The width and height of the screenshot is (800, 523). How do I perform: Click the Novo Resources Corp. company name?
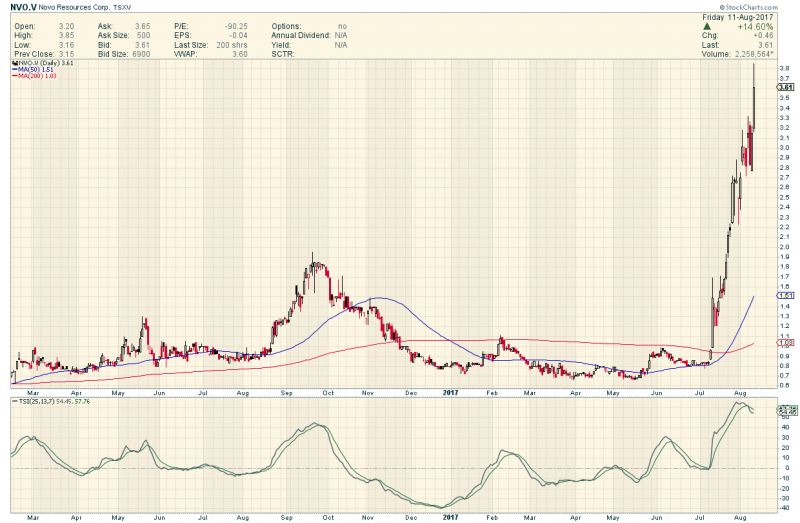click(74, 8)
